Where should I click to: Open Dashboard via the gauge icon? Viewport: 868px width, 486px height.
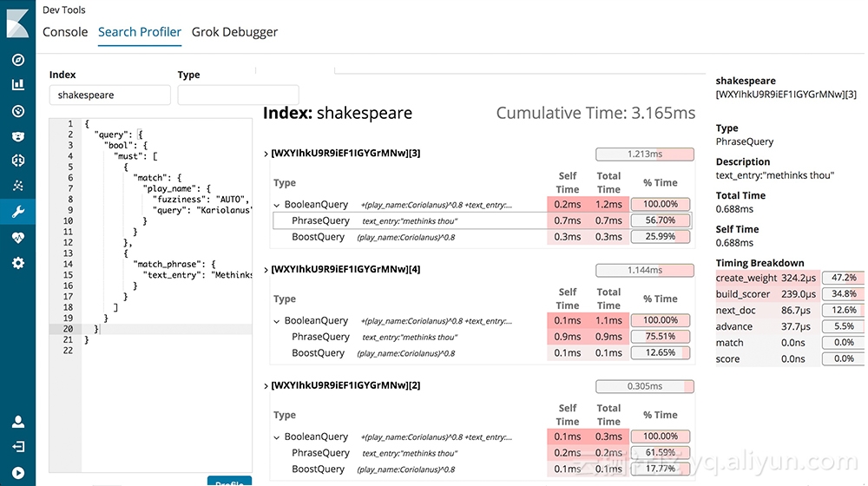click(x=17, y=111)
